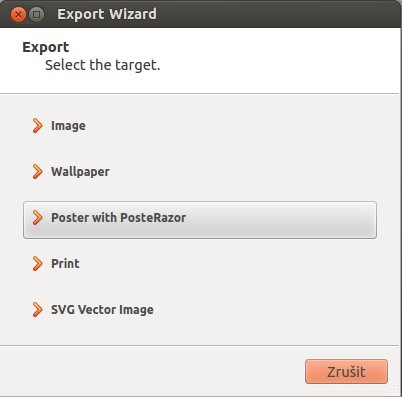Click the resize grip in the window corner
Viewport: 402px width, 397px height.
coord(395,390)
